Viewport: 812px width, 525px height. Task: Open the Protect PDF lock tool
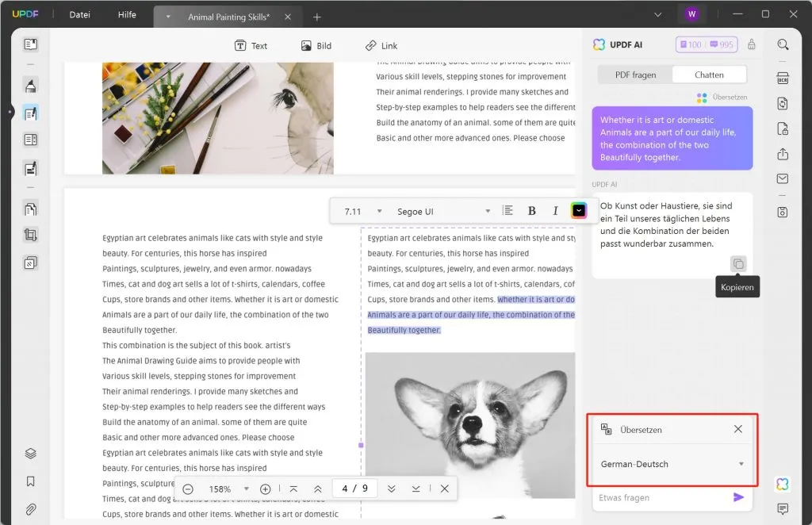[x=783, y=128]
